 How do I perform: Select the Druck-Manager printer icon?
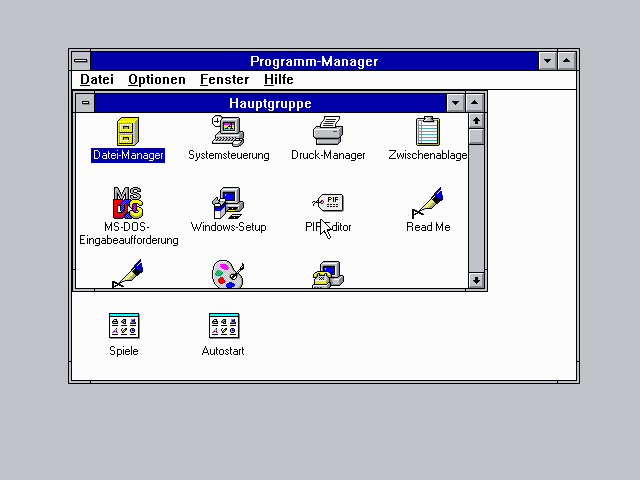click(x=328, y=132)
